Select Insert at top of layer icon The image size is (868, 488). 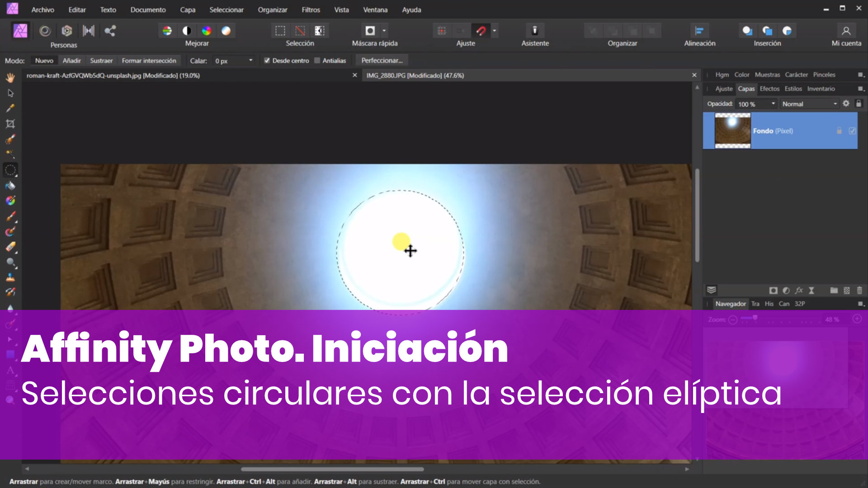pyautogui.click(x=767, y=31)
